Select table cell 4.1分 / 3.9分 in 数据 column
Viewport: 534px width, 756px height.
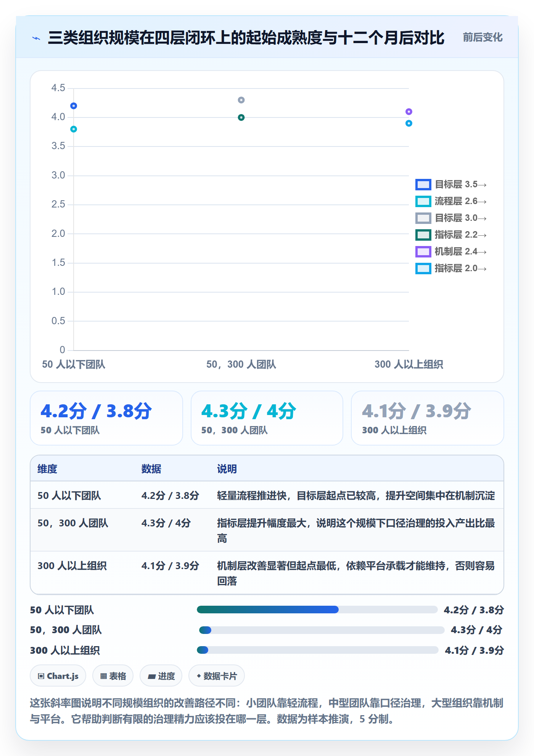pyautogui.click(x=170, y=566)
